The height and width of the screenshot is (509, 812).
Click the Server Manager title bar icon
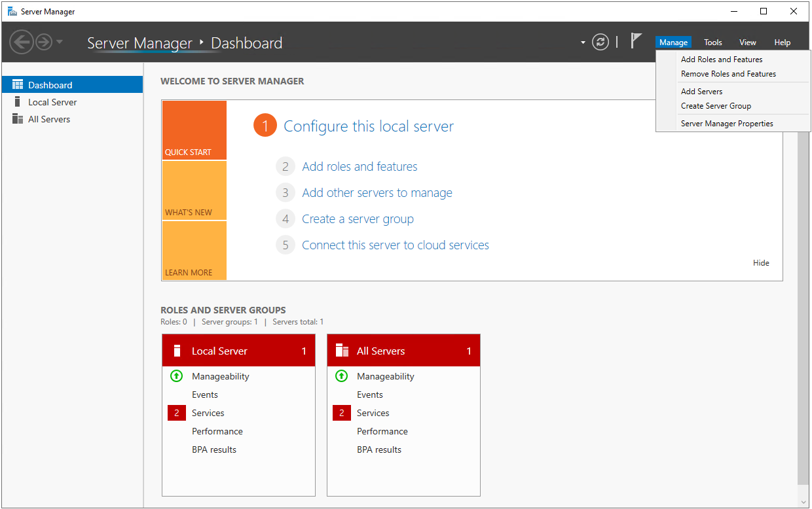click(12, 11)
